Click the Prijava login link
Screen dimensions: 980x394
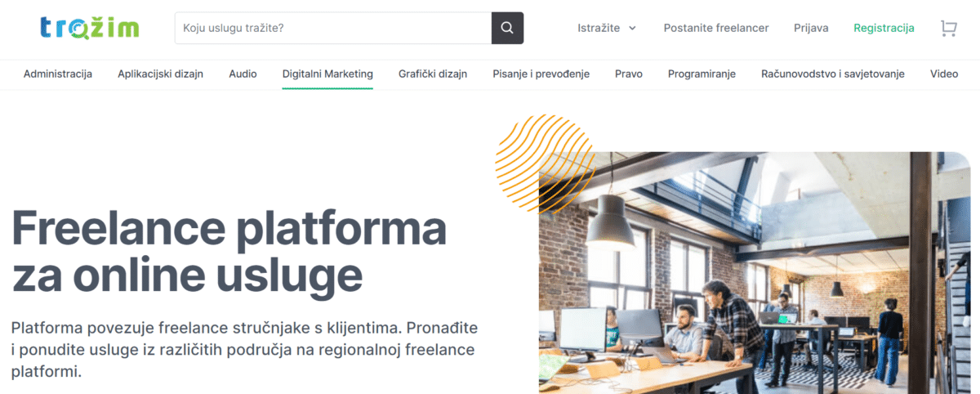click(x=811, y=28)
